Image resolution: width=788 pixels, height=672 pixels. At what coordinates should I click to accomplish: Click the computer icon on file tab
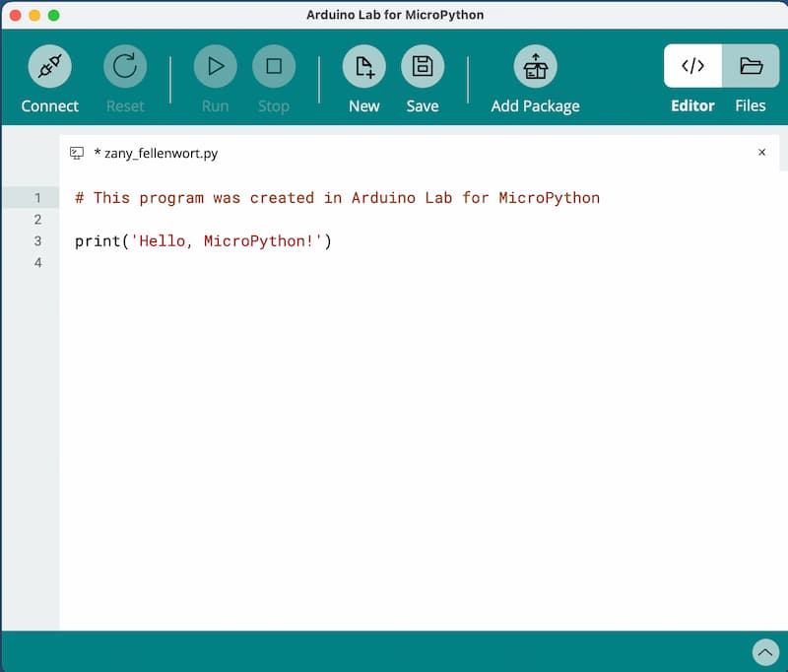point(77,153)
